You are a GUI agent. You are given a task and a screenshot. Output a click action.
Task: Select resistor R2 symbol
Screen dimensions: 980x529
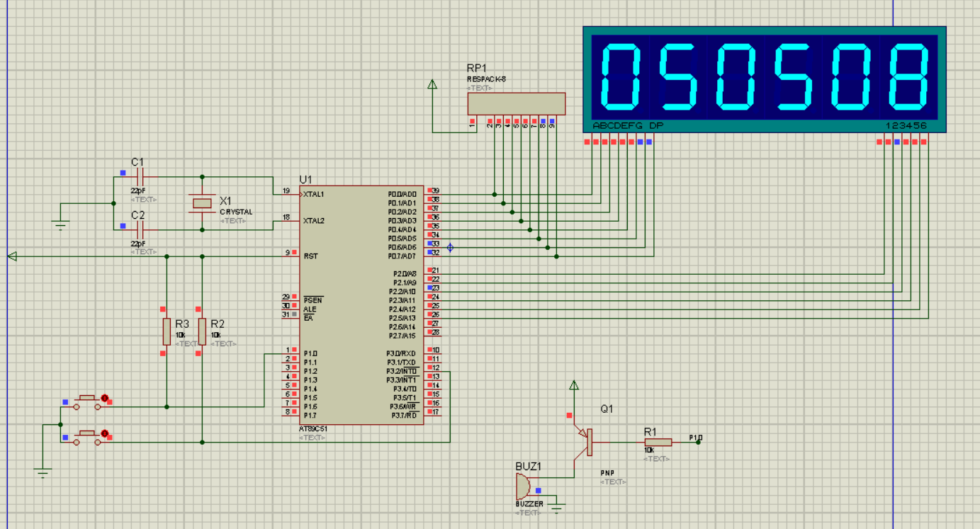point(202,331)
